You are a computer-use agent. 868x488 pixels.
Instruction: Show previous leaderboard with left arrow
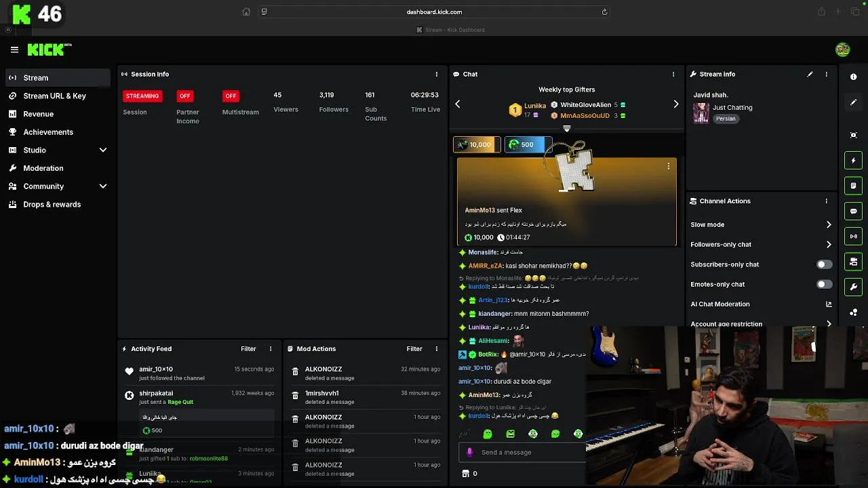(458, 104)
